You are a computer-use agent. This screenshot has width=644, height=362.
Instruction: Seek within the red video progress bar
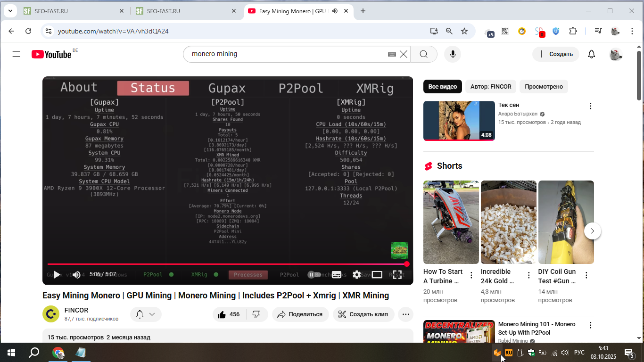coord(227,264)
